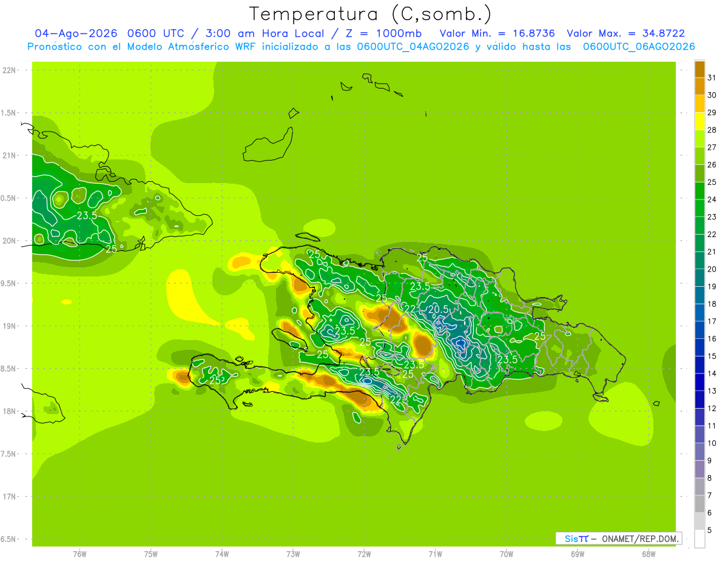Image resolution: width=728 pixels, height=562 pixels.
Task: Pick the orange colorbar segment between 30 and 31
Action: [x=699, y=86]
